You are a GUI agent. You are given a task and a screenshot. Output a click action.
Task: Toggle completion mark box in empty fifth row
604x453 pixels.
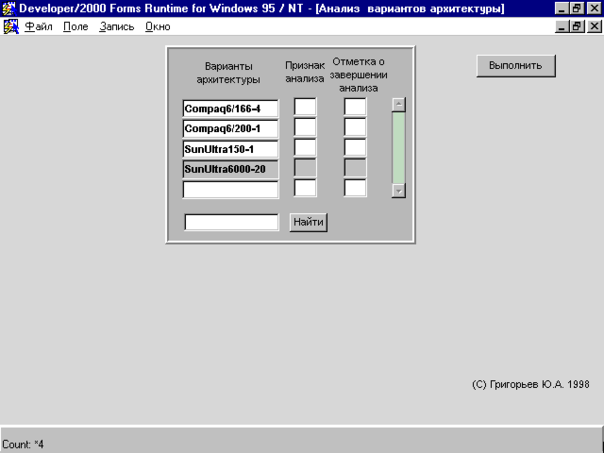[355, 188]
